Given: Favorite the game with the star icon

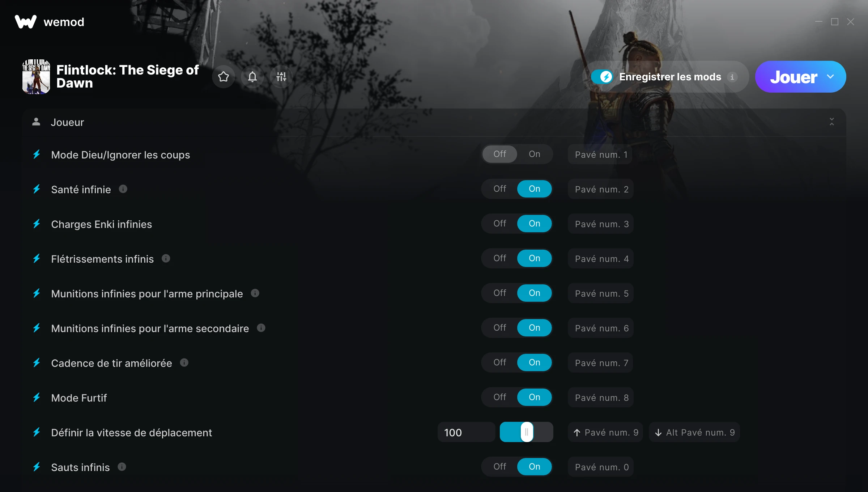Looking at the screenshot, I should (x=224, y=77).
